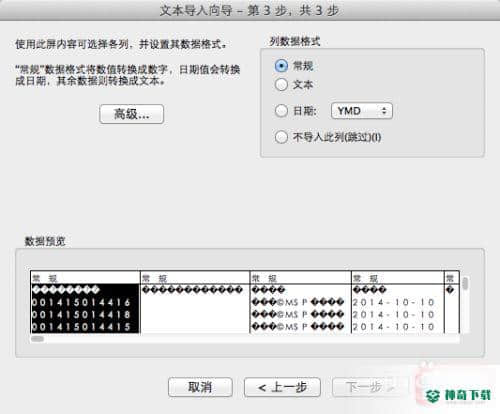Click the 2014-10-10 date cell in first data row
The width and height of the screenshot is (500, 414).
[393, 302]
